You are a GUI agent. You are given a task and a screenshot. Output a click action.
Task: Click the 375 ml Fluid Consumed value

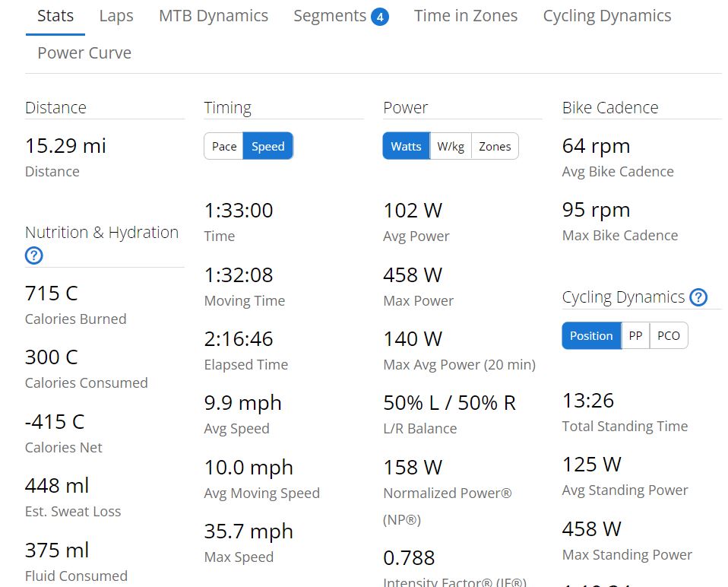57,550
